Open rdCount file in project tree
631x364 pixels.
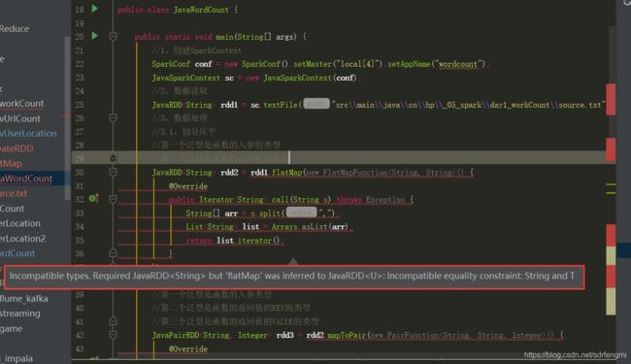click(x=17, y=253)
